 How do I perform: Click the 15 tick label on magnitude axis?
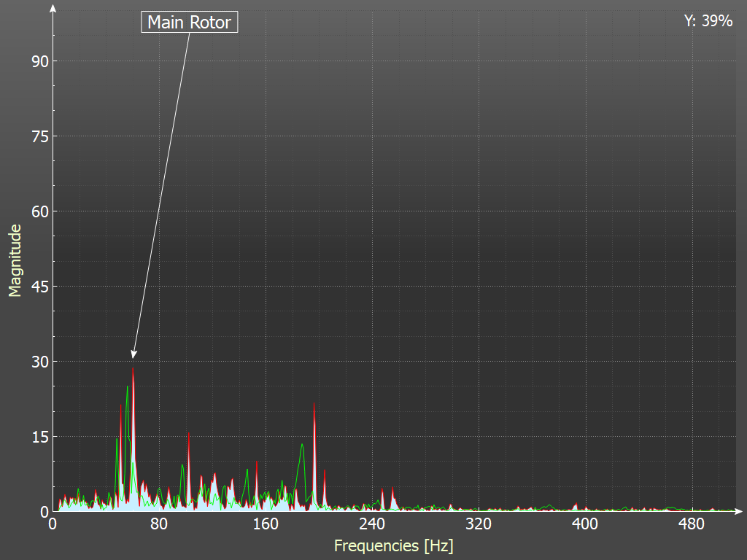point(39,437)
